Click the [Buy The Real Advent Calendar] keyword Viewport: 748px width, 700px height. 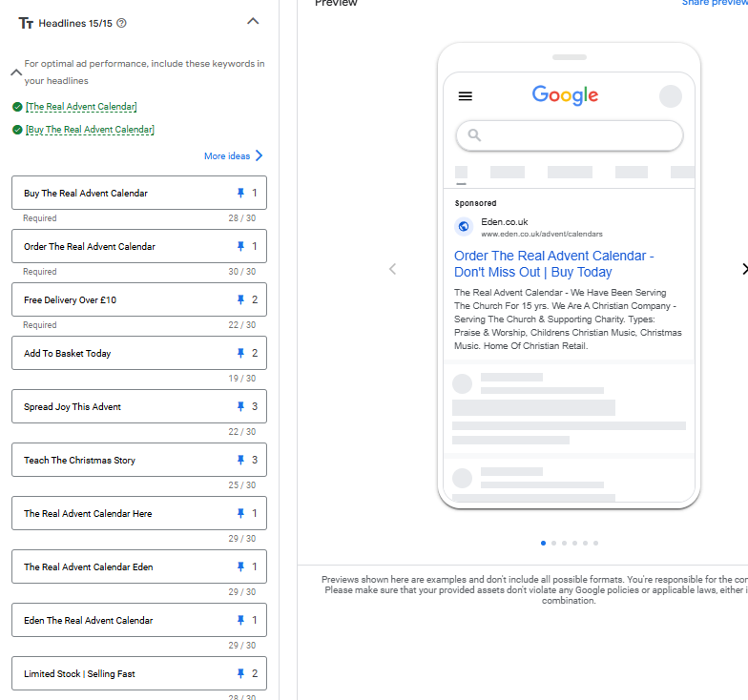[90, 130]
